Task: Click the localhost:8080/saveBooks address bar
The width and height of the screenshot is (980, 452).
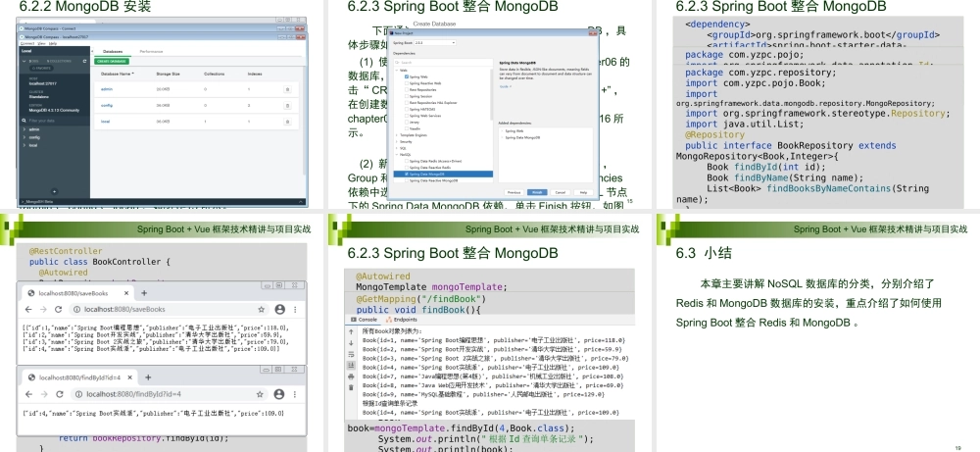Action: tap(169, 310)
